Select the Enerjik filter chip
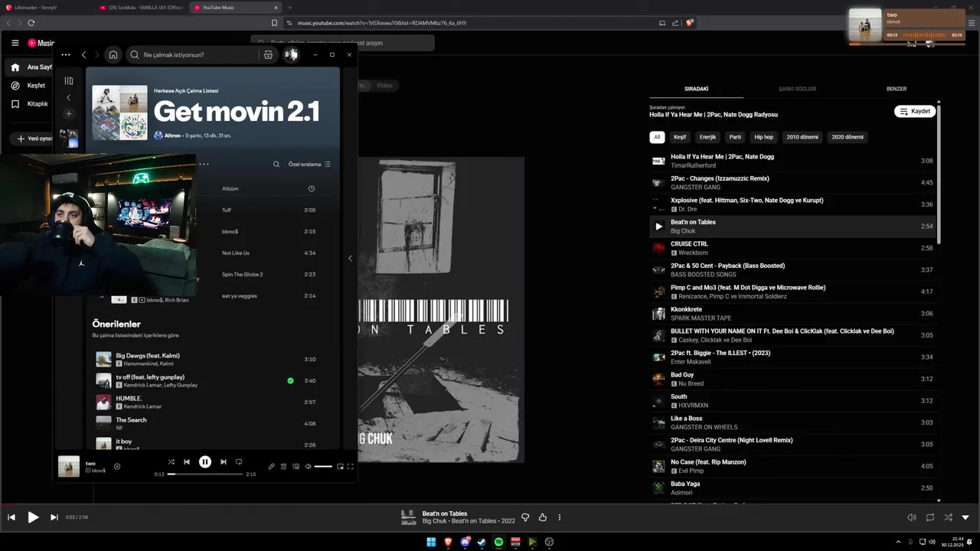Image resolution: width=980 pixels, height=551 pixels. 707,137
